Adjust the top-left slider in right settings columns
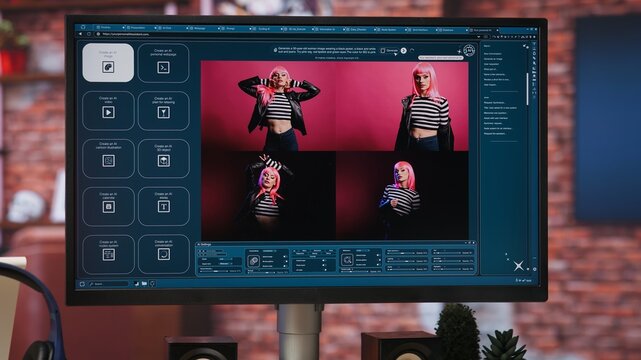The width and height of the screenshot is (641, 360). tap(400, 253)
